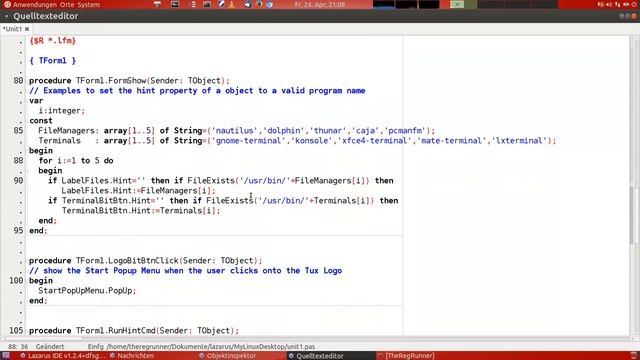This screenshot has height=360, width=640.
Task: Click 'procedure TForm1.RunHintCmd' declaration
Action: [x=134, y=331]
